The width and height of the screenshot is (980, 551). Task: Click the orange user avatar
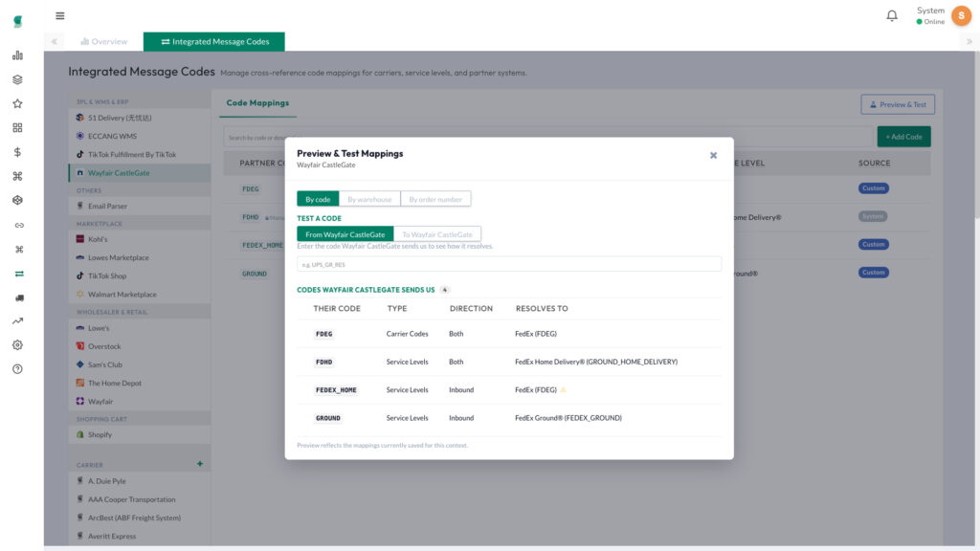tap(961, 15)
